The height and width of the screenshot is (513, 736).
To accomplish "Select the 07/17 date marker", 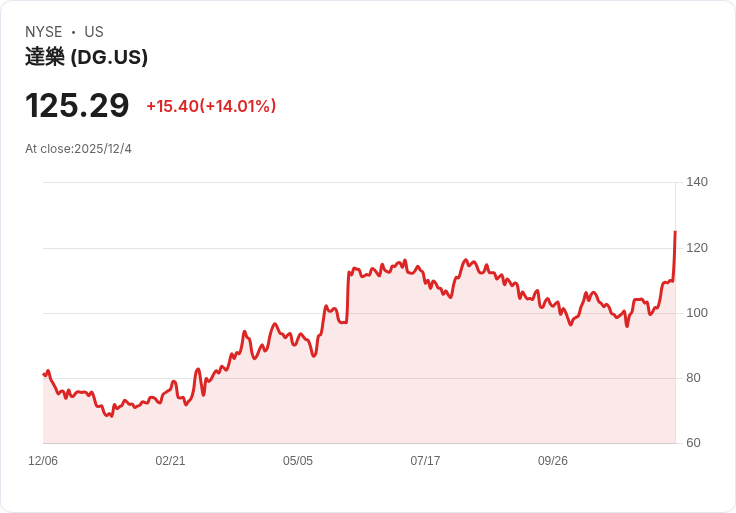I will [x=425, y=461].
